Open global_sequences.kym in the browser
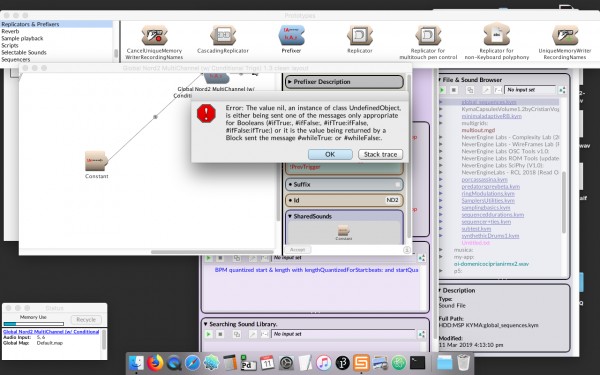 tap(489, 102)
